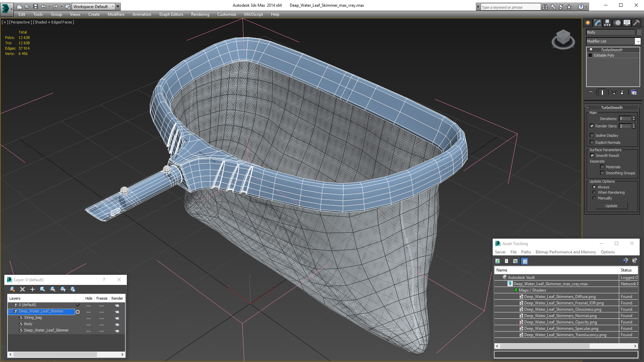644x362 pixels.
Task: Collapse the Deep_Water_Leaf_Skimmer layer
Action: [10, 311]
